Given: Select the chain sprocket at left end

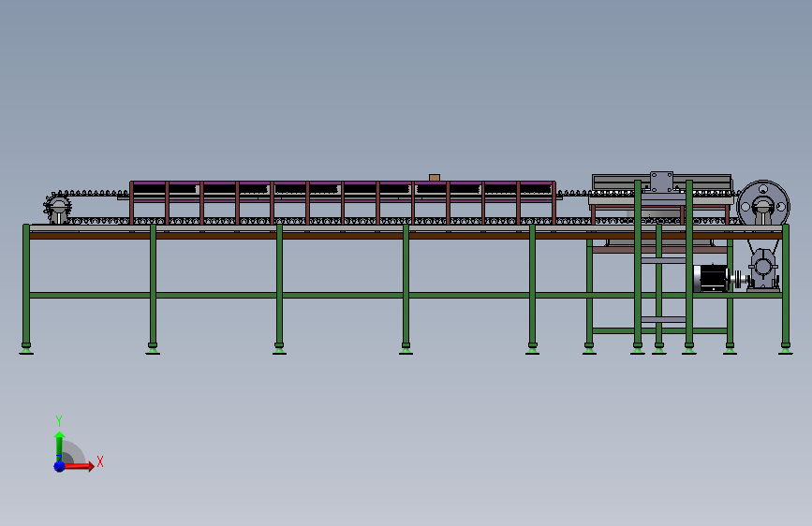Looking at the screenshot, I should click(x=57, y=208).
